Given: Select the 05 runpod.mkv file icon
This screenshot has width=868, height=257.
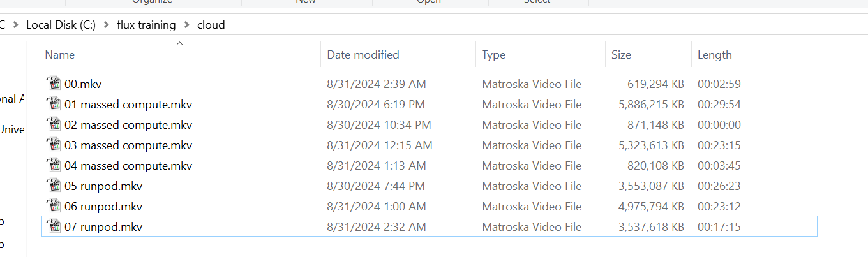Looking at the screenshot, I should click(54, 186).
